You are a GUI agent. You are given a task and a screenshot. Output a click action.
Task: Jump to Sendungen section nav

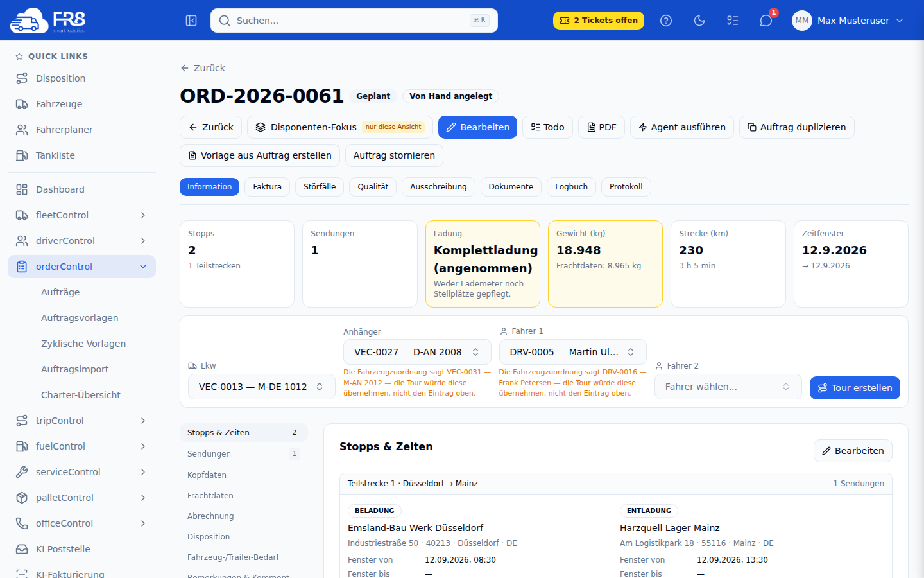pos(244,454)
